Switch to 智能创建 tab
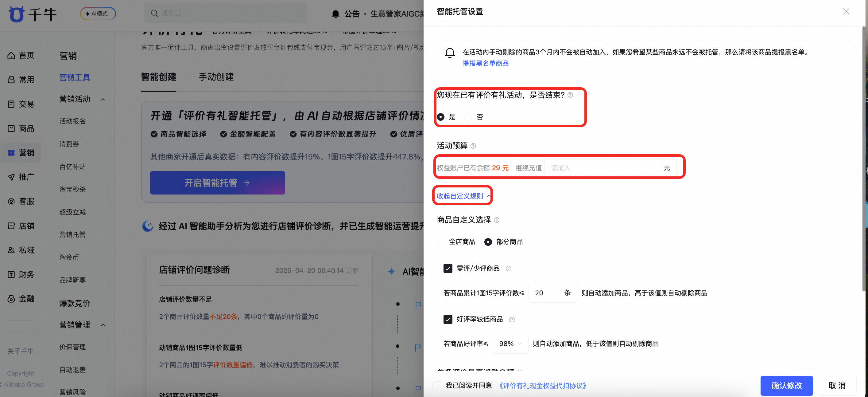 click(159, 77)
